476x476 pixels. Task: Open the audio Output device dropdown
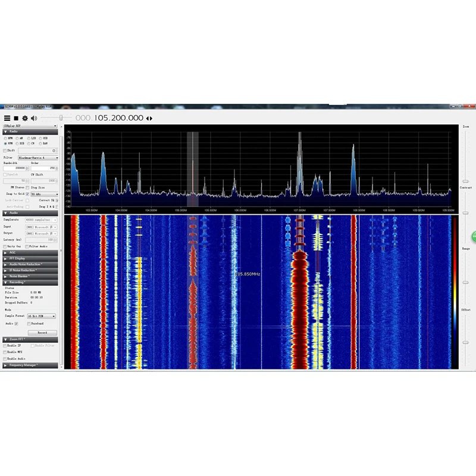(x=41, y=233)
